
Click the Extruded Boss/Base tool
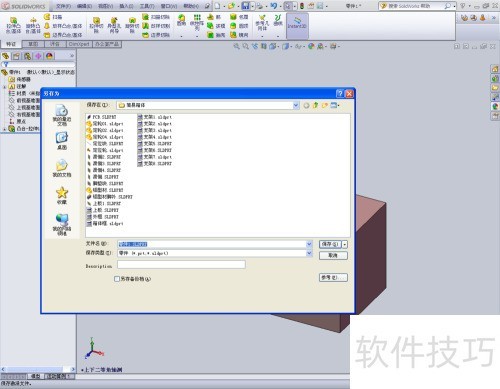[x=14, y=25]
